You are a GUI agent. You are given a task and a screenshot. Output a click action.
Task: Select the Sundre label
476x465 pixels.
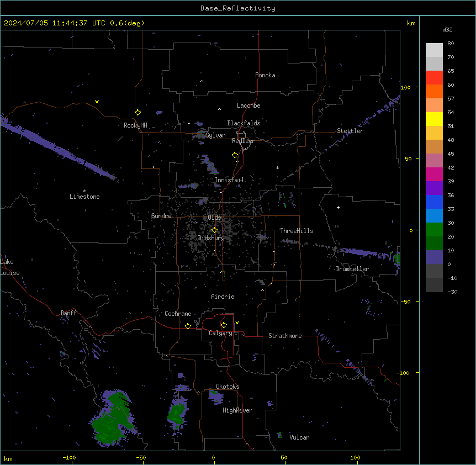(x=161, y=216)
